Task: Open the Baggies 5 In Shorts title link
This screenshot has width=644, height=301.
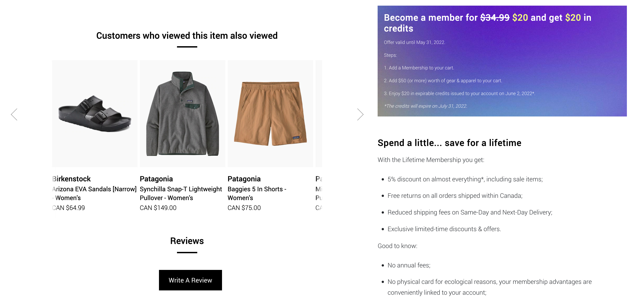Action: (257, 193)
